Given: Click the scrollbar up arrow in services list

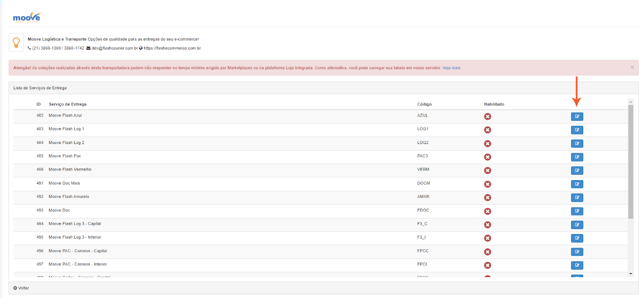Looking at the screenshot, I should click(631, 102).
